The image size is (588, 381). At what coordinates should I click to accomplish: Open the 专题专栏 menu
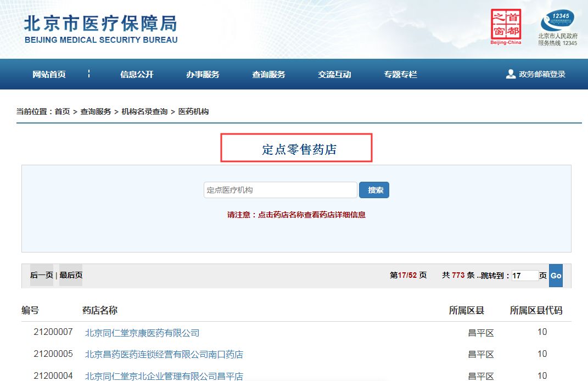(x=400, y=74)
